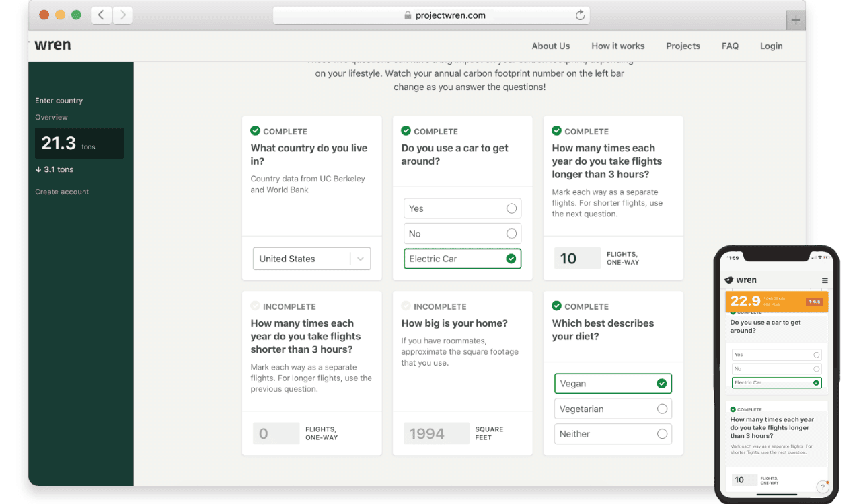Click the projectwren.com address bar
The image size is (861, 504).
click(431, 15)
